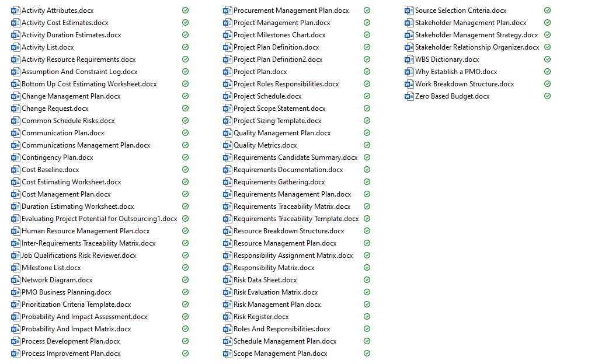Screen dimensions: 595x364
Task: Click the Word icon for Risk Data Sheet.docx
Action: click(x=227, y=280)
